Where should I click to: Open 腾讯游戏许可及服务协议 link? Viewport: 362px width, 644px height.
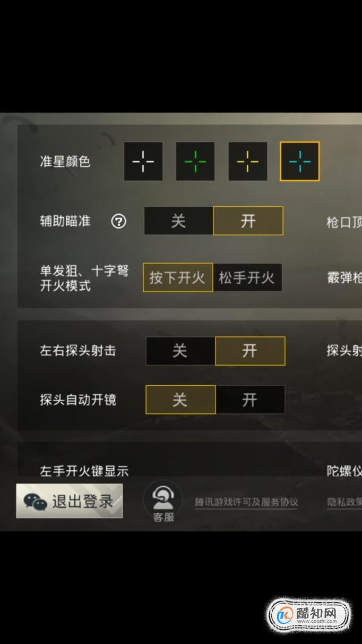point(246,502)
